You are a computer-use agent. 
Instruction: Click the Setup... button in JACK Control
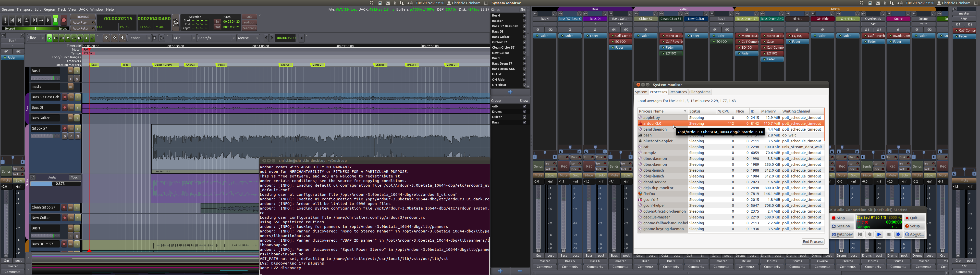pyautogui.click(x=914, y=226)
